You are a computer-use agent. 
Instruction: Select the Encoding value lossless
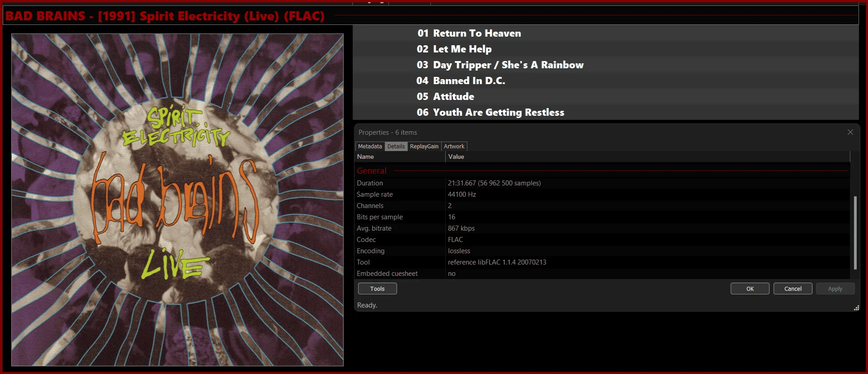[459, 251]
